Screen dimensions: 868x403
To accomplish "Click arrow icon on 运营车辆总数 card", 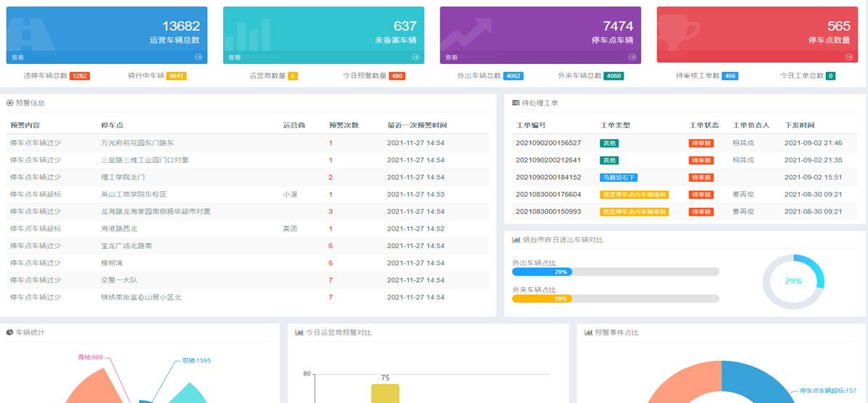I will tap(198, 57).
